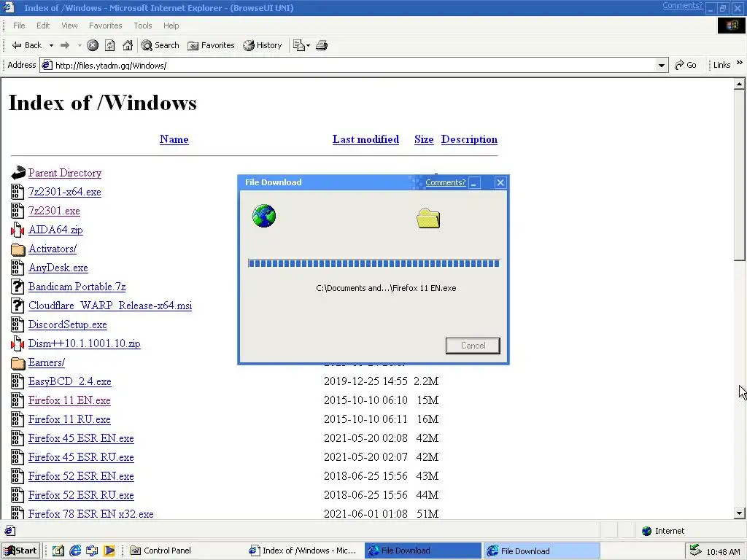
Task: Click the EasyBCD_2.4.exe link
Action: tap(69, 381)
